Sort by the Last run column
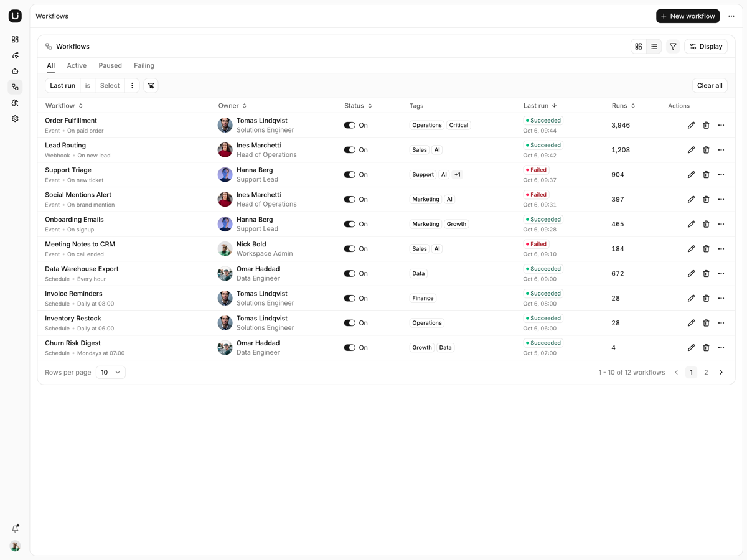 point(540,106)
